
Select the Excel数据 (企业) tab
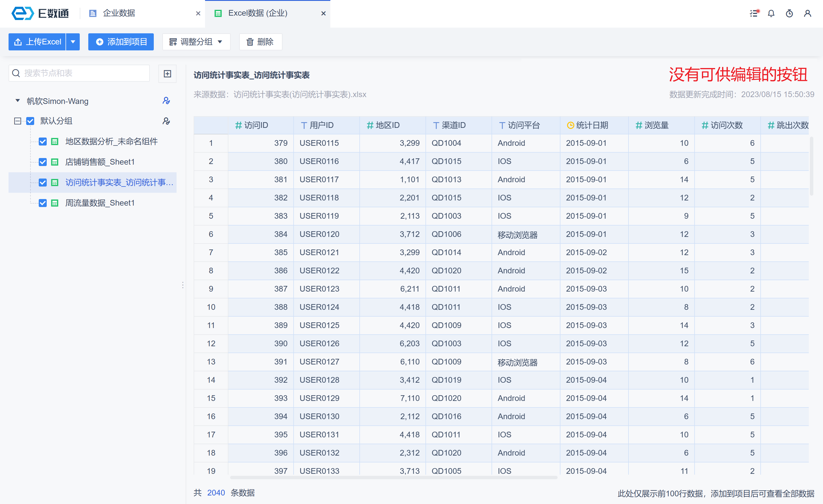point(257,13)
